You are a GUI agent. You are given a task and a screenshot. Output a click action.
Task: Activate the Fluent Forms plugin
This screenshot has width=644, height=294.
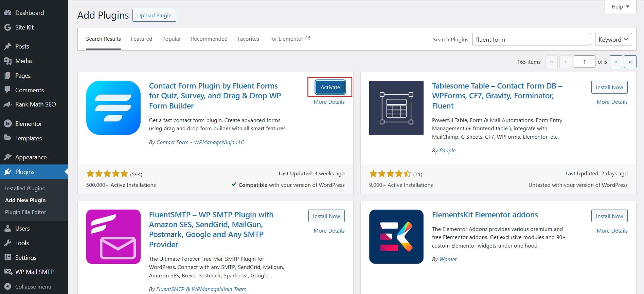click(x=330, y=87)
